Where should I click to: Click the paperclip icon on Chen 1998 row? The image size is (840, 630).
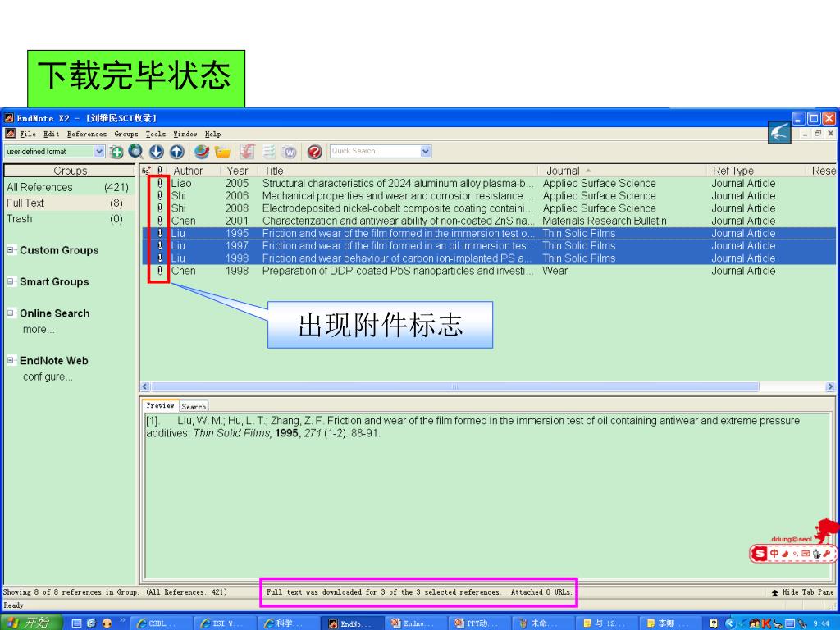(x=160, y=271)
